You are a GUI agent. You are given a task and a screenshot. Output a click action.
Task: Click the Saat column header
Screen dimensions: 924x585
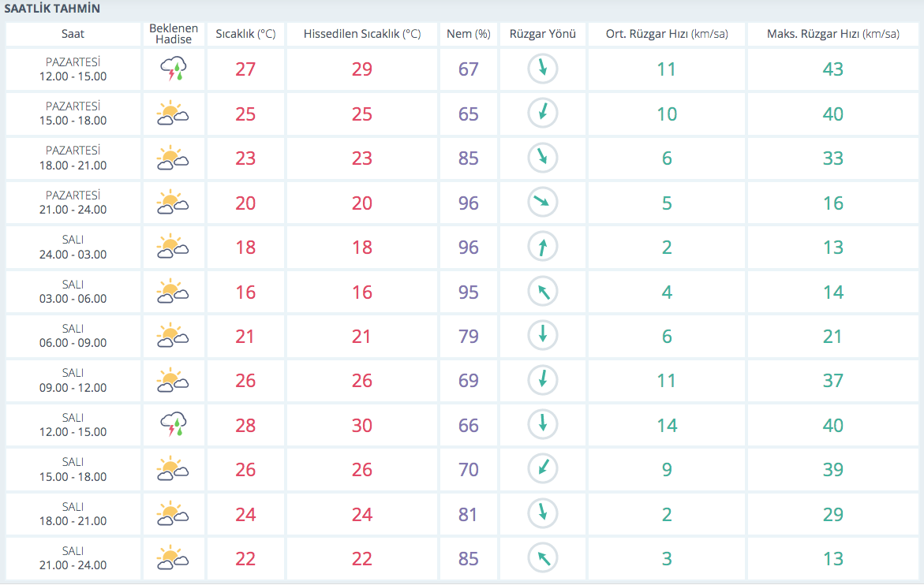[73, 34]
